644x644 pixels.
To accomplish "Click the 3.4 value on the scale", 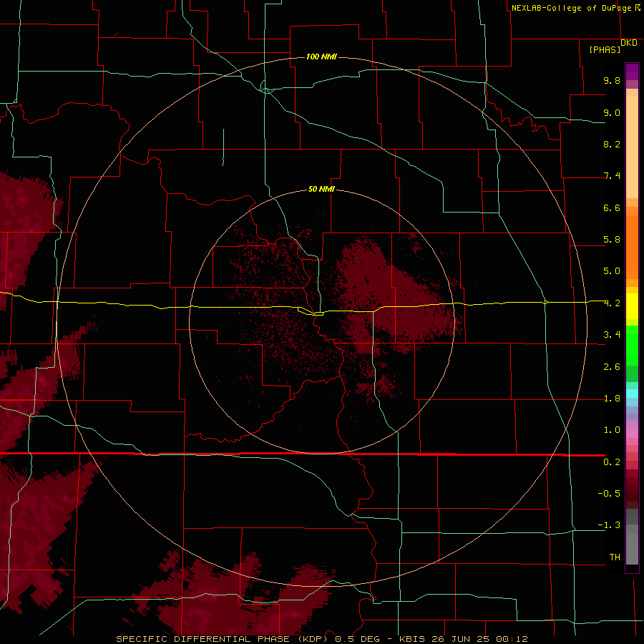I will (612, 335).
